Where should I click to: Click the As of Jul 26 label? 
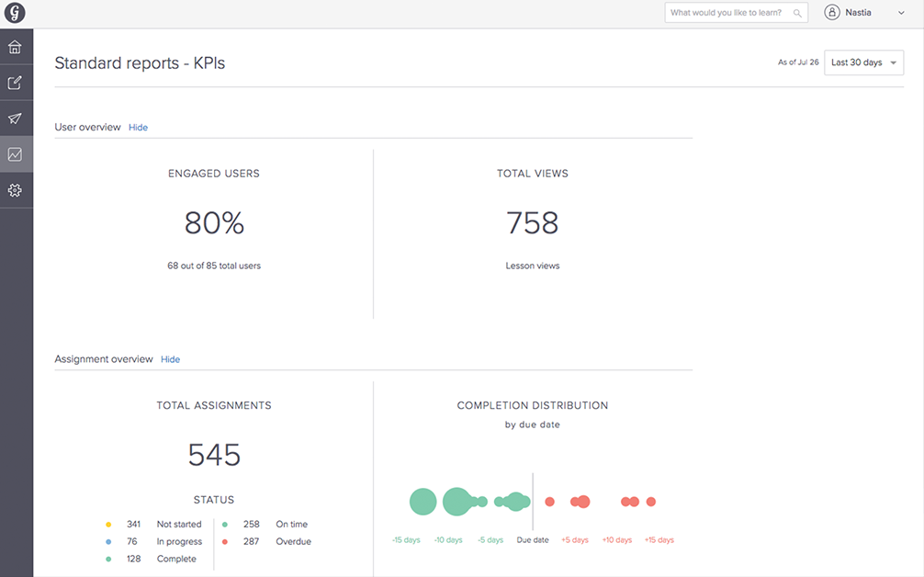pos(798,62)
